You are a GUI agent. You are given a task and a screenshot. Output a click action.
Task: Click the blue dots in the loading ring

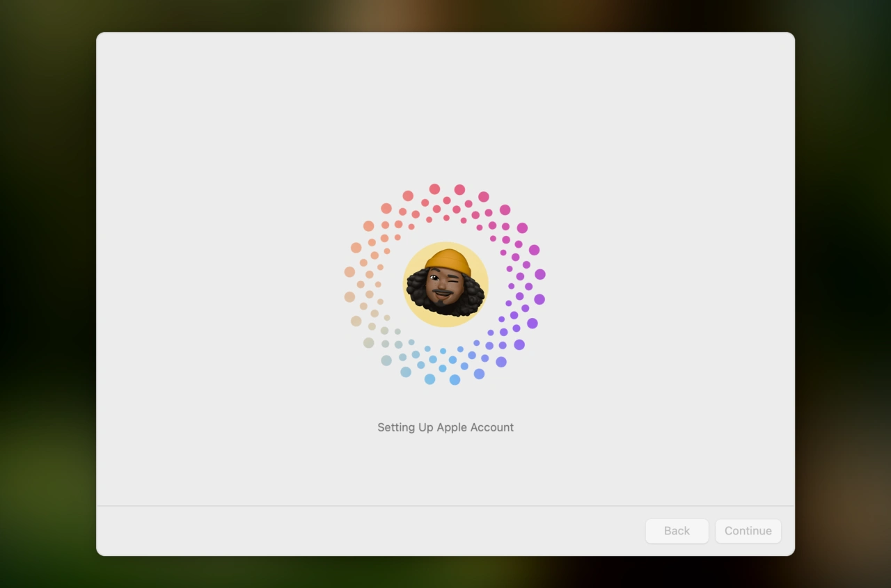(442, 368)
